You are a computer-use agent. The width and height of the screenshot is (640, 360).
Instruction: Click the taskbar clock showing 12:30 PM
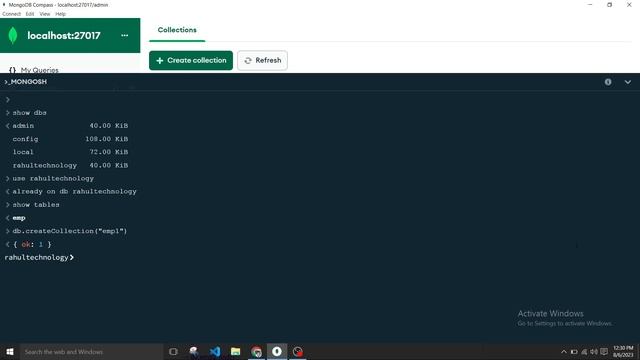(x=623, y=351)
